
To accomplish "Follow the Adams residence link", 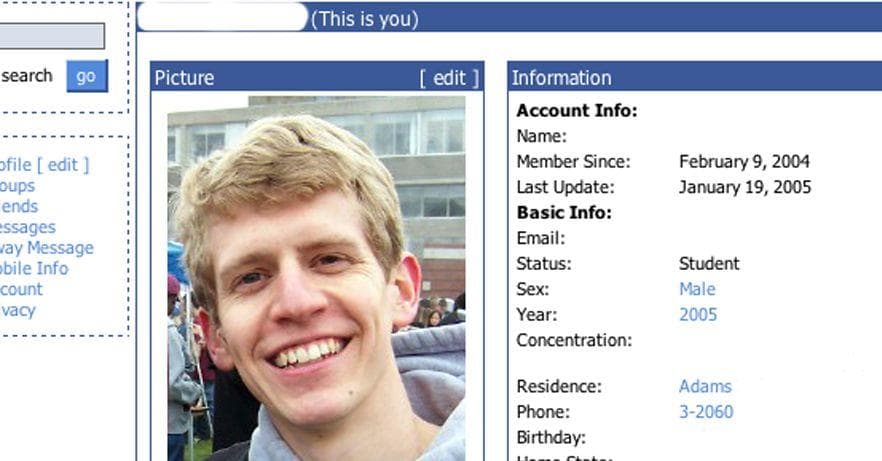I will pyautogui.click(x=705, y=386).
